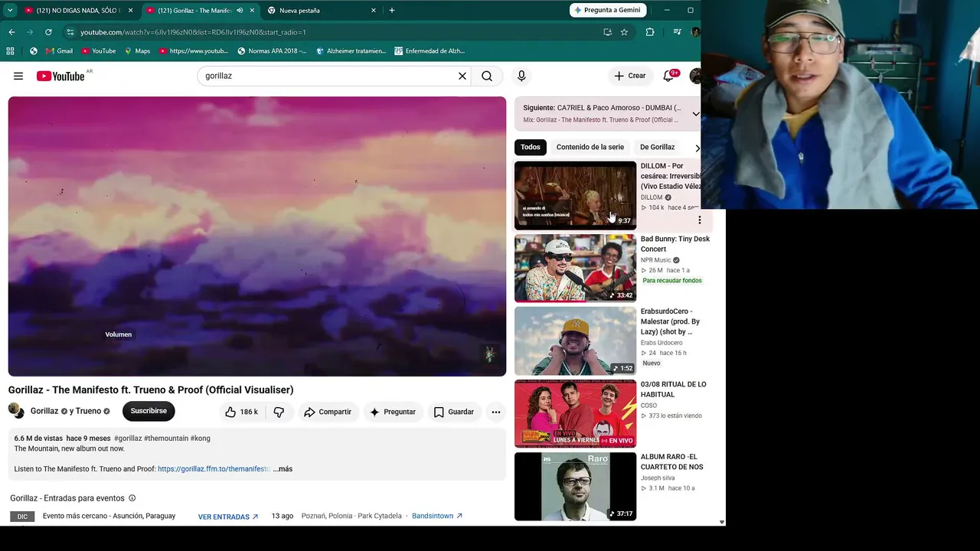Open the DILLOM Por cesárea thumbnail
This screenshot has width=980, height=551.
tap(575, 195)
